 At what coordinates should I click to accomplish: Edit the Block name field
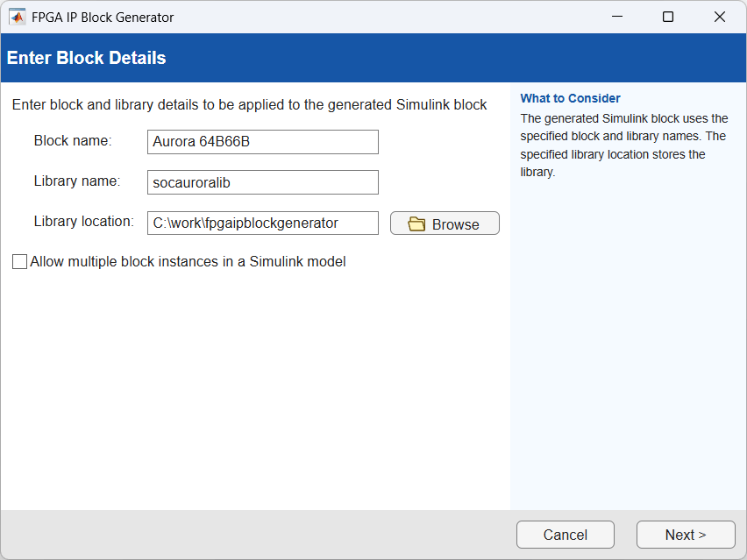(x=263, y=142)
